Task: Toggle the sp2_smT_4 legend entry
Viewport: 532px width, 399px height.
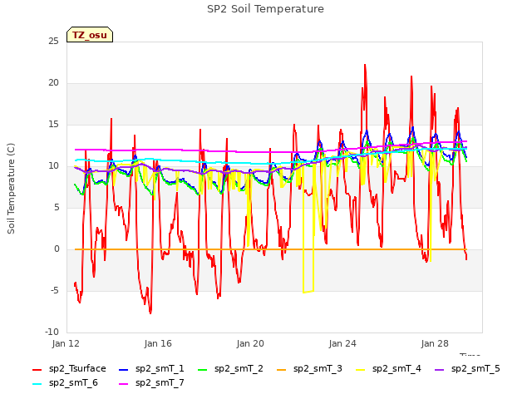Action: click(x=388, y=369)
